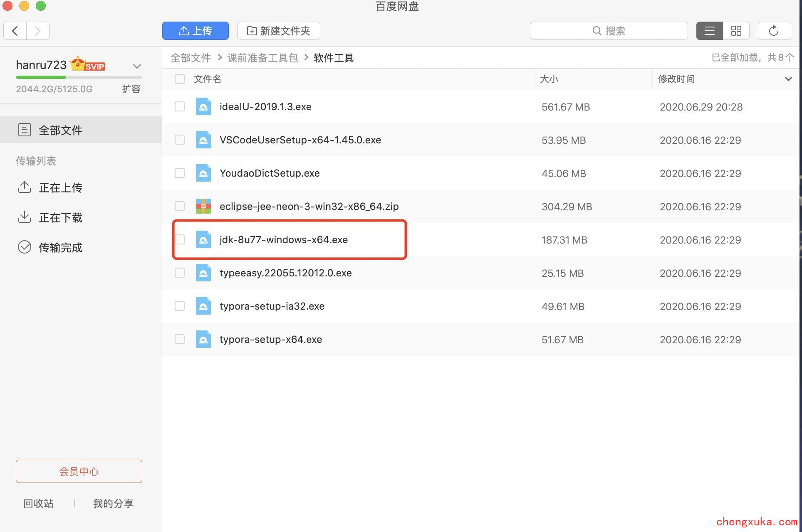The width and height of the screenshot is (802, 532).
Task: Go to 全部文件 in the breadcrumb
Action: click(x=191, y=58)
